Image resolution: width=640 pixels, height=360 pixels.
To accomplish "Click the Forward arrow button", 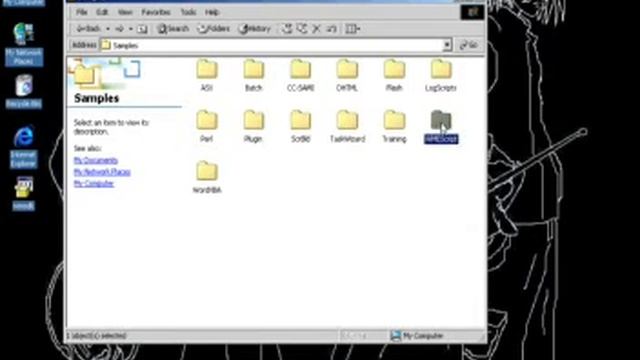I will pyautogui.click(x=120, y=29).
